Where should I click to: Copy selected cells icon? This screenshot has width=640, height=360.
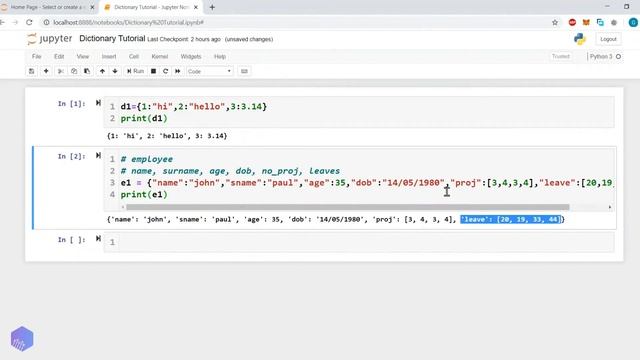[74, 71]
